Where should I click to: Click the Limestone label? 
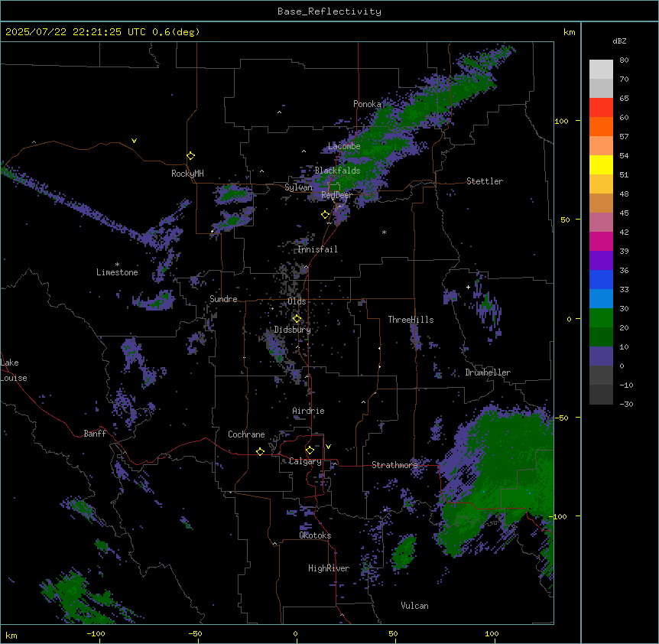(x=117, y=272)
